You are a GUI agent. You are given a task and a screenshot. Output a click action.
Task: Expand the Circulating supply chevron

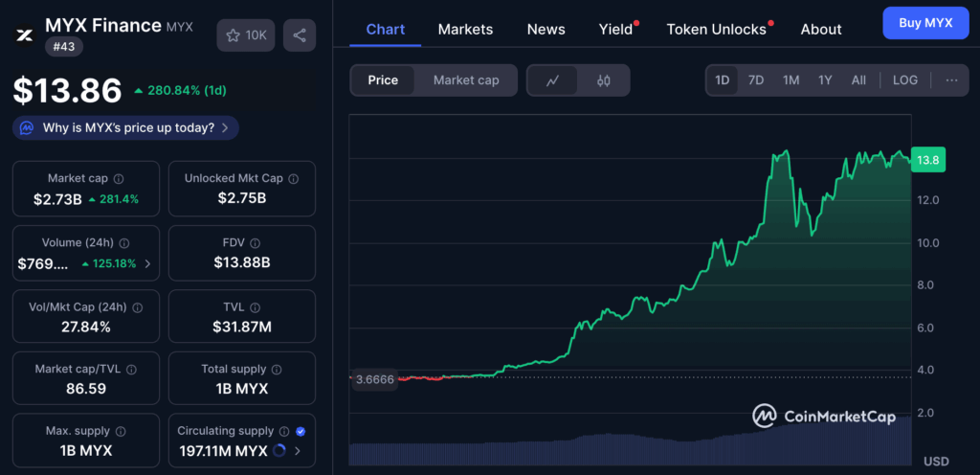pyautogui.click(x=298, y=451)
